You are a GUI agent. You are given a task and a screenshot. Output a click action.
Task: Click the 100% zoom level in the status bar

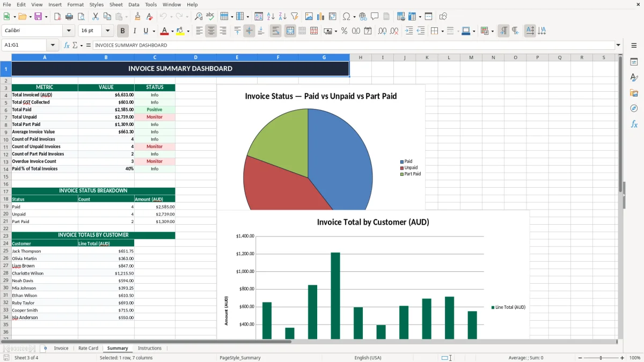coord(635,358)
